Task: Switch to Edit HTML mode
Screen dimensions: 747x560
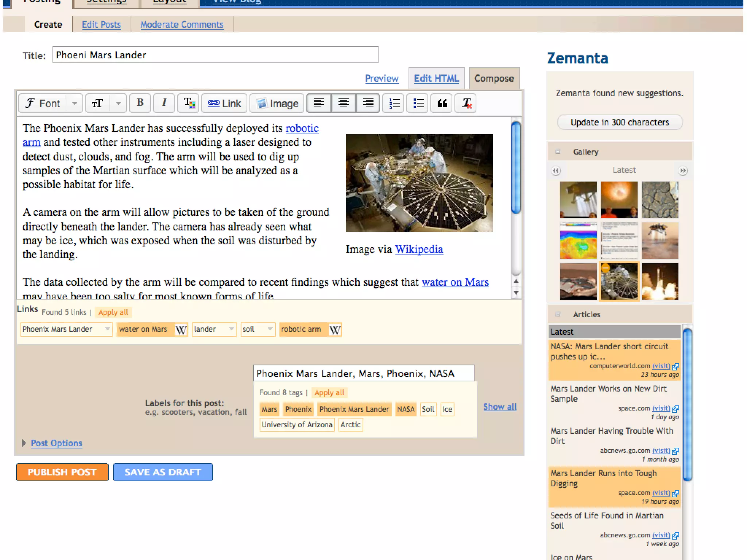Action: 436,78
